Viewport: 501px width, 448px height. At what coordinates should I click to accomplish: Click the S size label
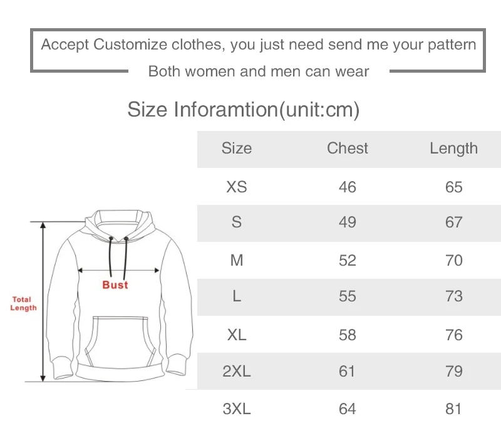[x=237, y=222]
